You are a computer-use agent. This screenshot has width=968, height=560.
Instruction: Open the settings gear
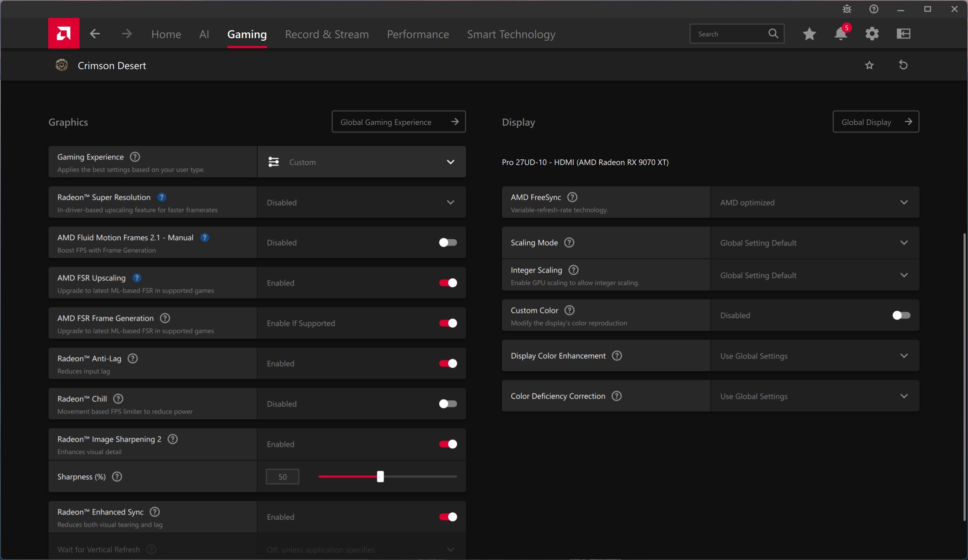pos(872,34)
